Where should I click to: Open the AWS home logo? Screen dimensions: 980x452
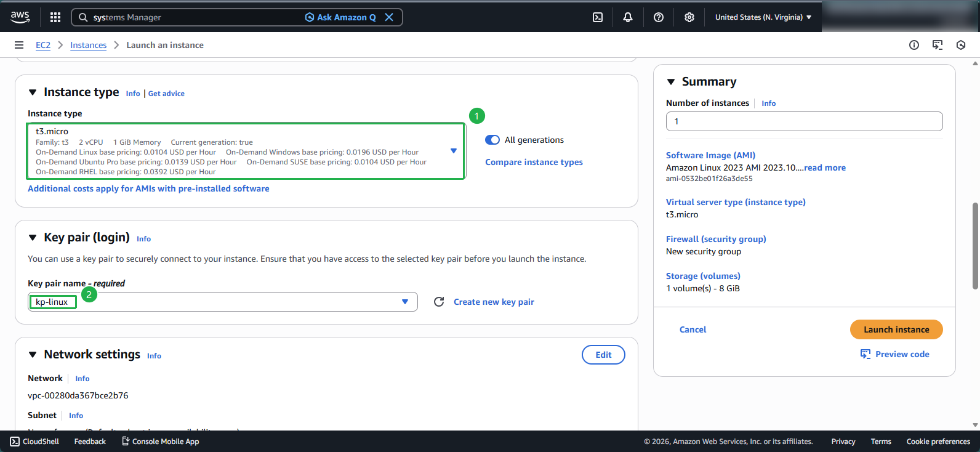20,17
